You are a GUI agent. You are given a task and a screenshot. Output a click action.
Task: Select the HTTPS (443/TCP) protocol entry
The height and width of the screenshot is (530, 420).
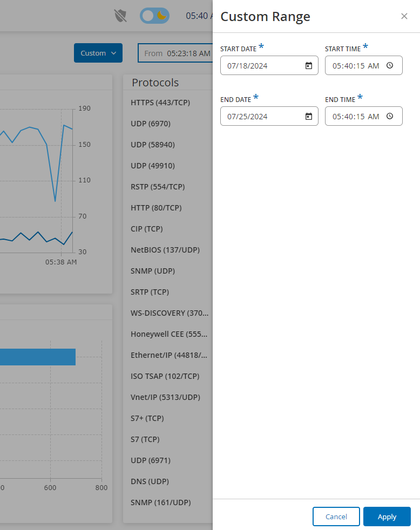click(160, 103)
